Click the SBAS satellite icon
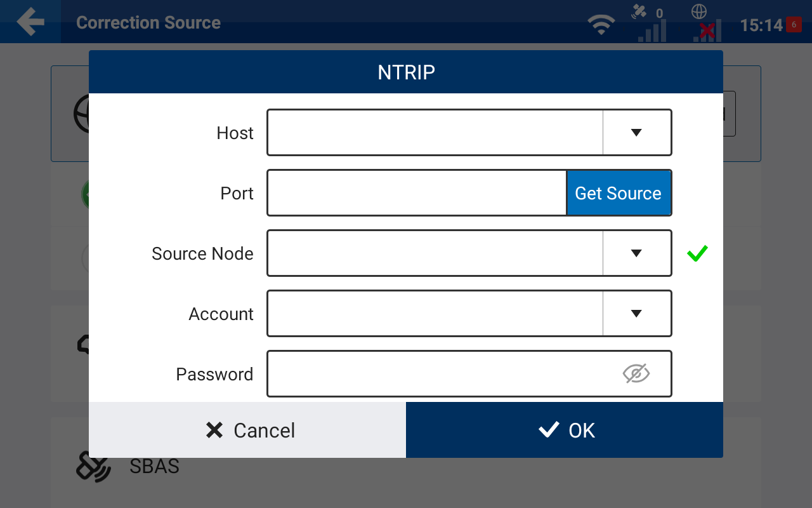The height and width of the screenshot is (508, 812). point(93,467)
